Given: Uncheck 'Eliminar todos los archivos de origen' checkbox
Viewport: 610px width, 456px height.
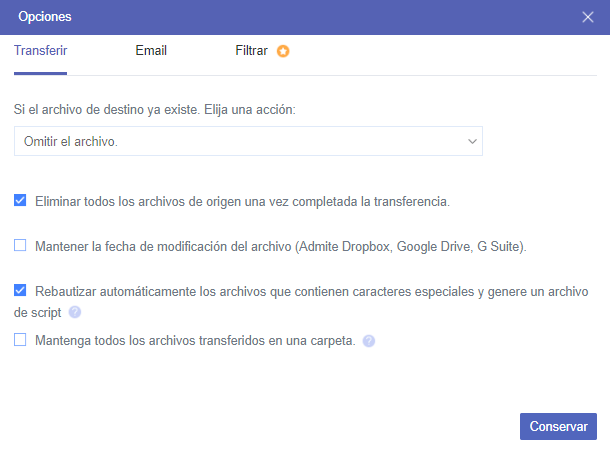Looking at the screenshot, I should pos(20,201).
